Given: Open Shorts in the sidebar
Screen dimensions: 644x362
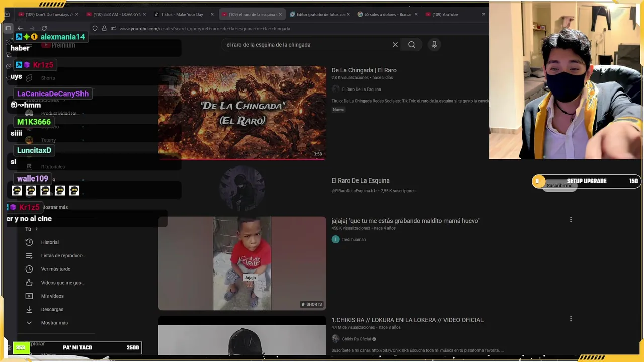Looking at the screenshot, I should [x=48, y=78].
